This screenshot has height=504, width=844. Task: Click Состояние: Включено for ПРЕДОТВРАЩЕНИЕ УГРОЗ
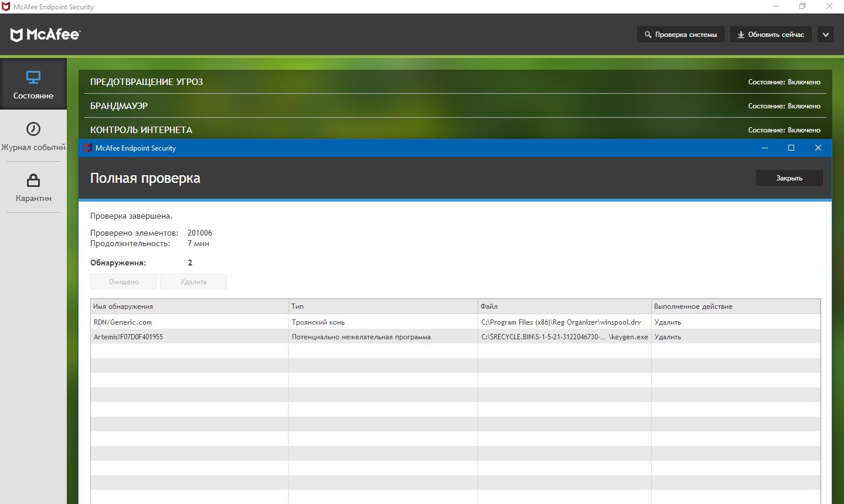point(784,82)
